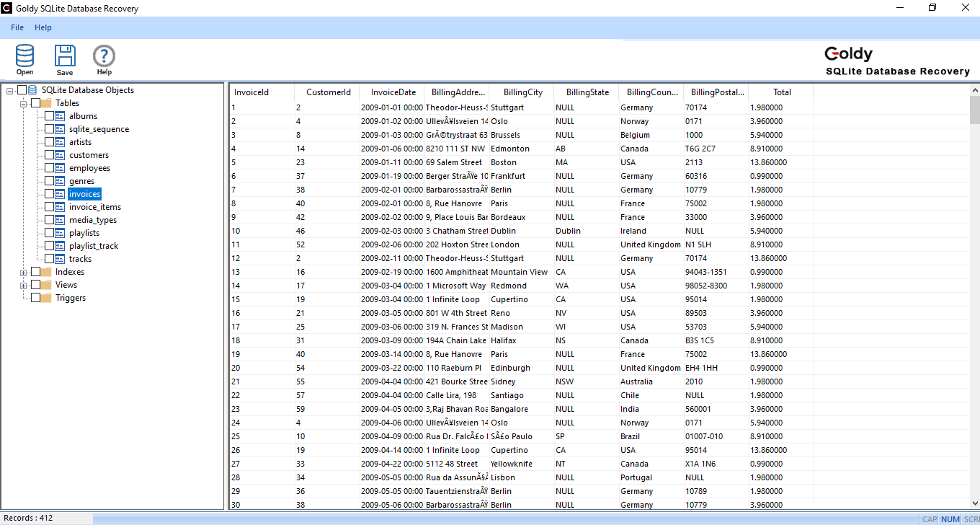Click the CustomerId column header
Screen dimensions: 980x525
point(327,92)
